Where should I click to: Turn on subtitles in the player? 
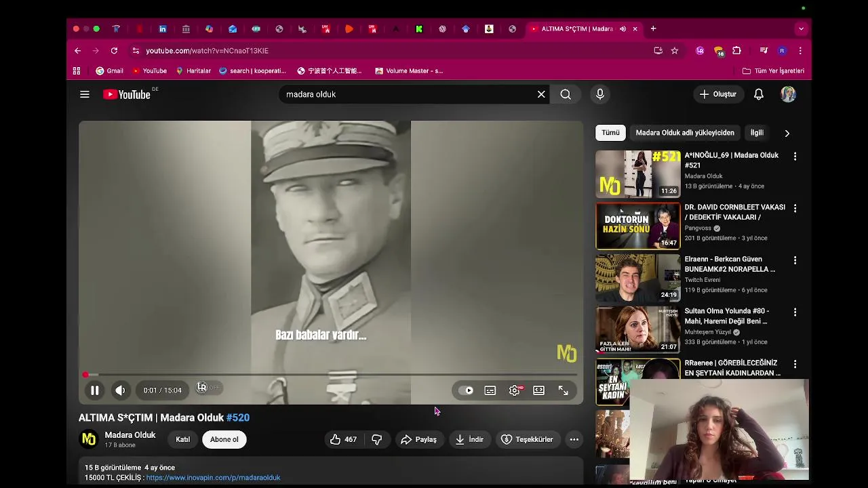(490, 390)
